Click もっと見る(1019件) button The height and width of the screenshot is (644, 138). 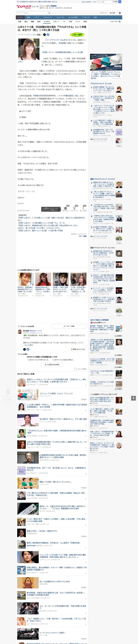(x=52, y=365)
